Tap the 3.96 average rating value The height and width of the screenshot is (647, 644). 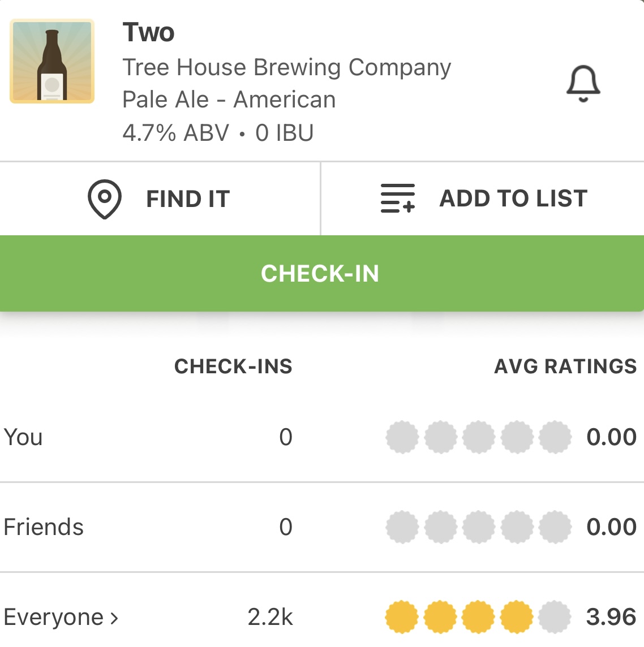611,617
